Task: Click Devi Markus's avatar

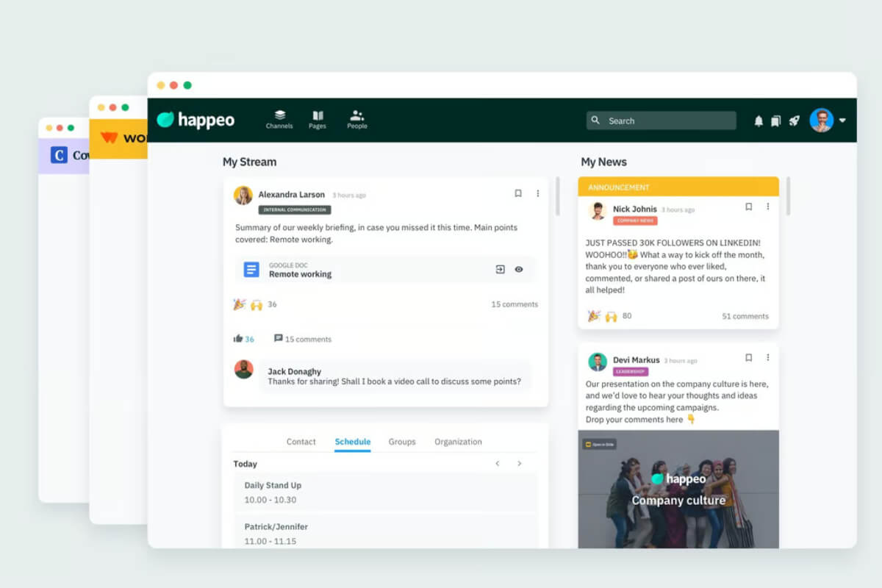Action: (598, 362)
